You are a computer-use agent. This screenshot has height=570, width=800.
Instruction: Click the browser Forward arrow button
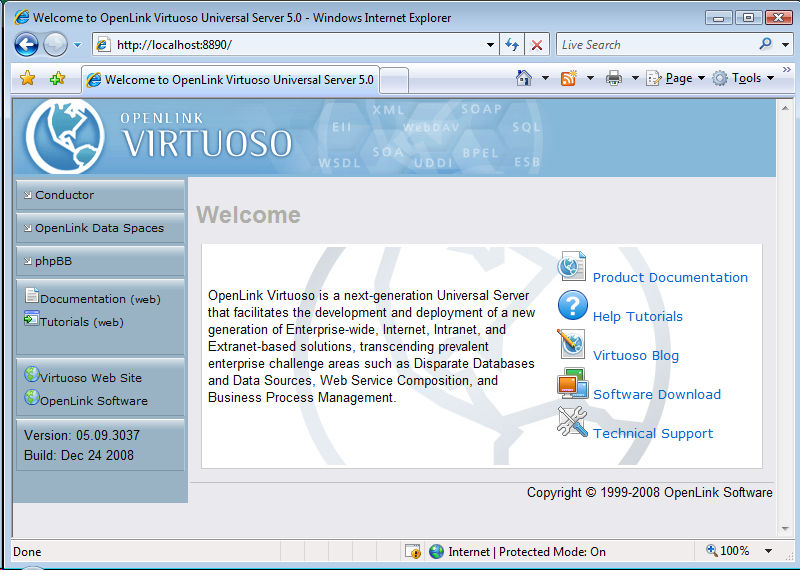(x=55, y=45)
